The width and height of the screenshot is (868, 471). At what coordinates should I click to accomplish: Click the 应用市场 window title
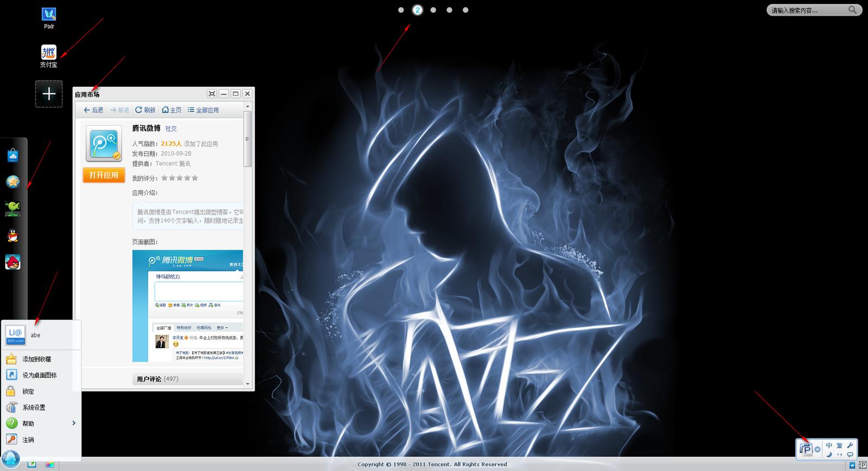pyautogui.click(x=87, y=94)
